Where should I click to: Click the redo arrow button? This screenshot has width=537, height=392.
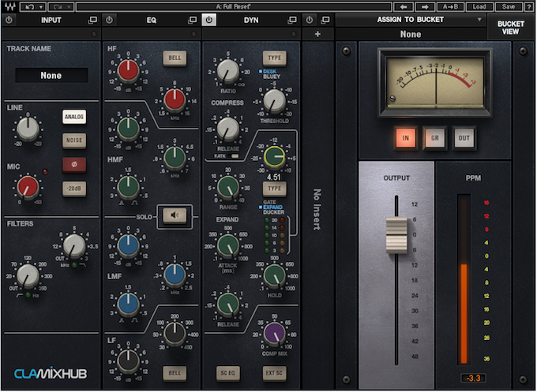click(57, 6)
